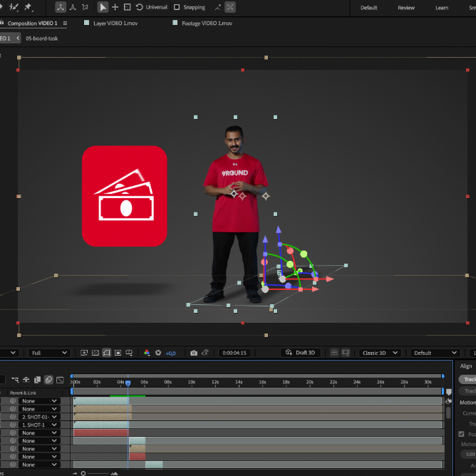Take a snapshot with the camera icon
This screenshot has width=476, height=476.
tap(194, 353)
